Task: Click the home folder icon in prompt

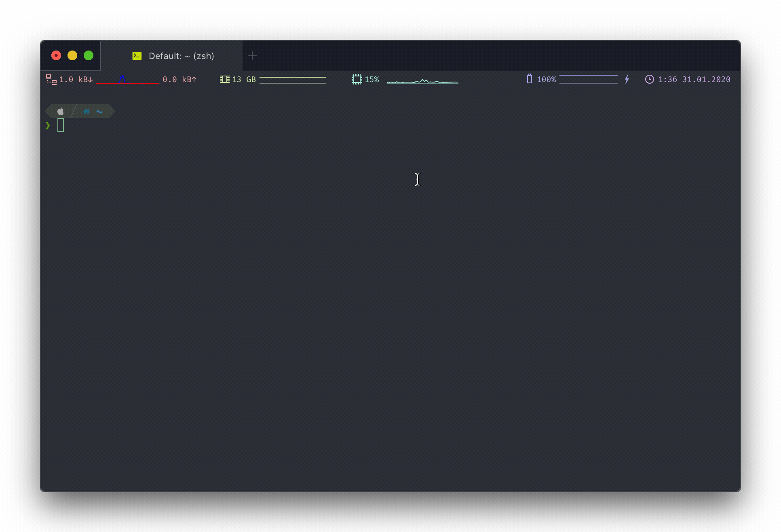Action: pos(86,111)
